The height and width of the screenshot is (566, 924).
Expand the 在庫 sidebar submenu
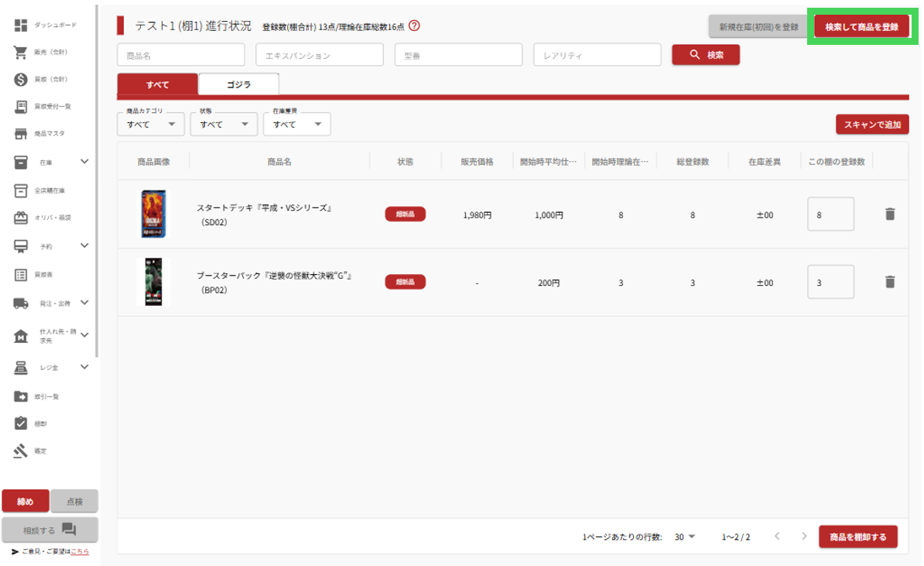click(x=84, y=162)
